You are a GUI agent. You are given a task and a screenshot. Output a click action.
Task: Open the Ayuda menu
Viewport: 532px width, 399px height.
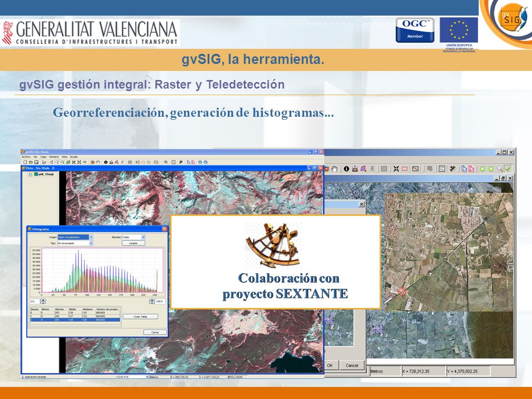[x=73, y=157]
